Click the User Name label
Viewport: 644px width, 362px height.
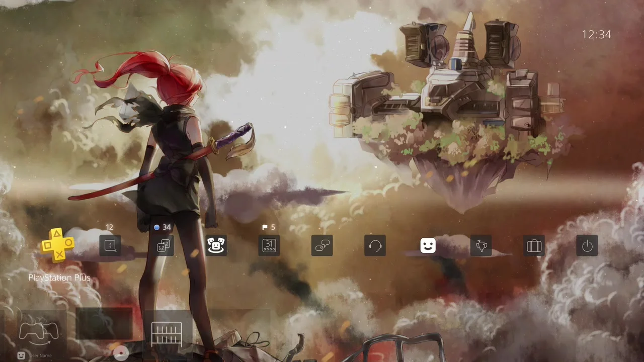[x=41, y=355]
